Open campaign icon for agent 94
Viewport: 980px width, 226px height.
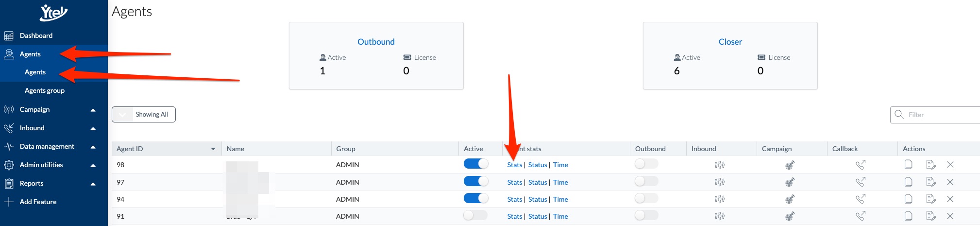790,199
